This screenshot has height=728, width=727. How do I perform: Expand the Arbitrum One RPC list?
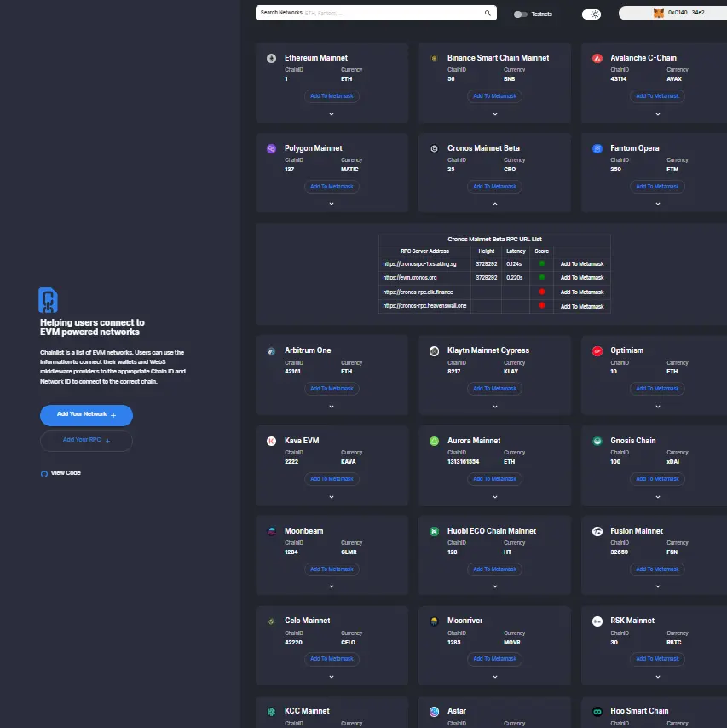[332, 407]
